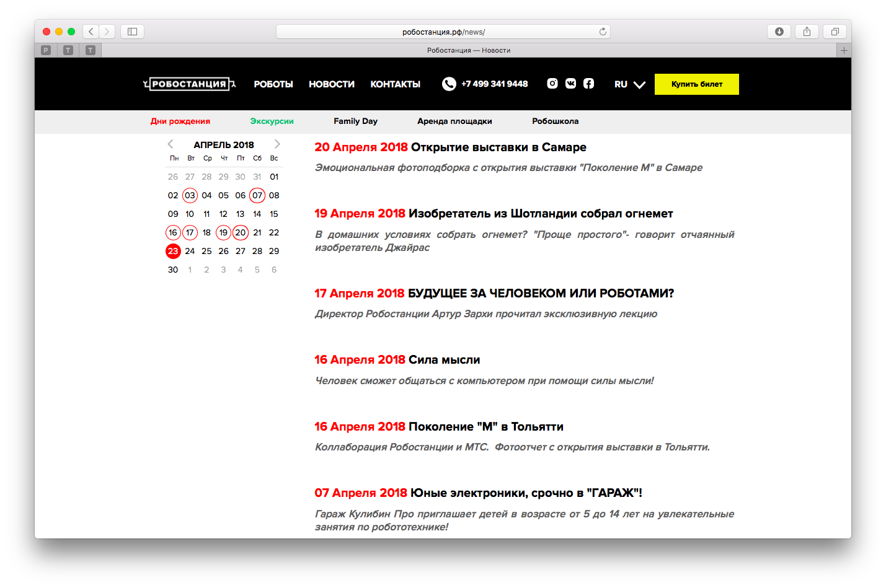The width and height of the screenshot is (886, 588).
Task: Click the Гараж Кулибин Про приглашает description
Action: click(x=525, y=520)
